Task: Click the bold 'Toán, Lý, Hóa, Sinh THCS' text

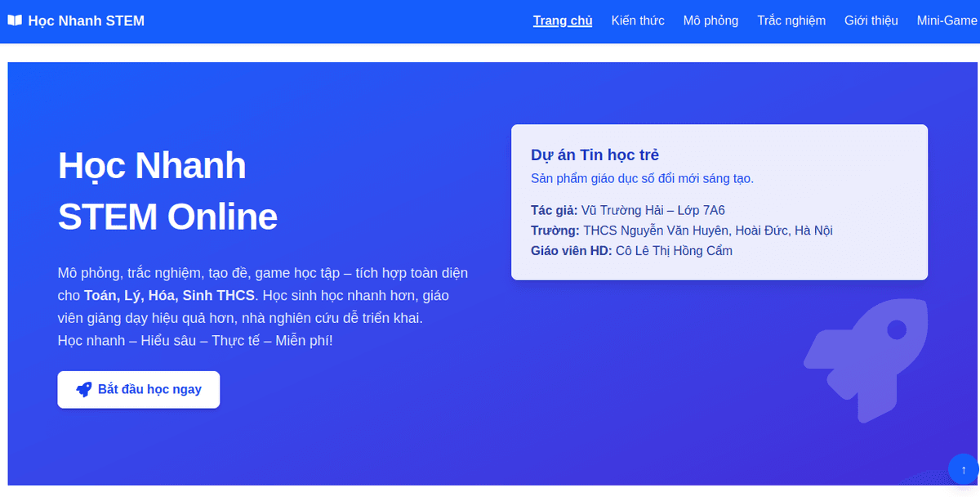Action: 170,295
